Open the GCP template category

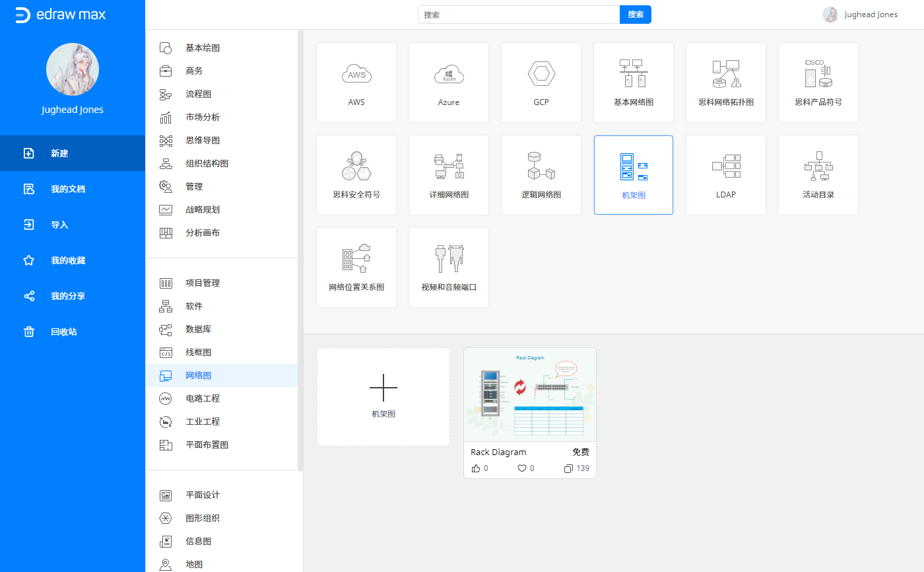tap(541, 83)
